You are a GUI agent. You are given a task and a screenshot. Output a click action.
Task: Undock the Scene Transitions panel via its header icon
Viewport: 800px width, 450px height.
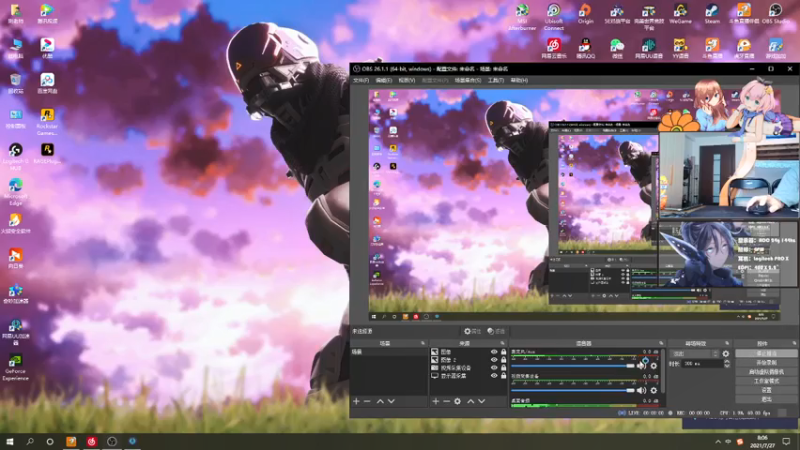(x=727, y=343)
